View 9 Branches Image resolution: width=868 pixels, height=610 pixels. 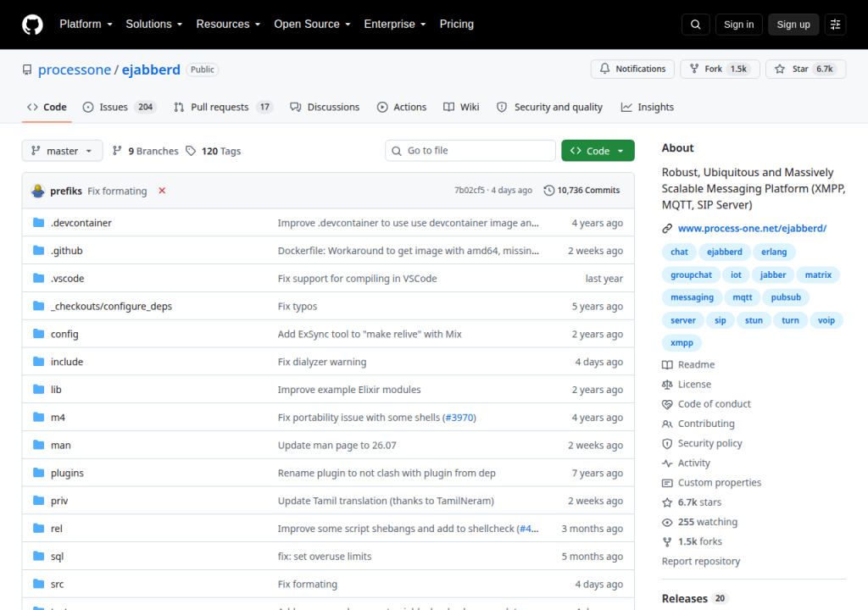click(x=145, y=151)
